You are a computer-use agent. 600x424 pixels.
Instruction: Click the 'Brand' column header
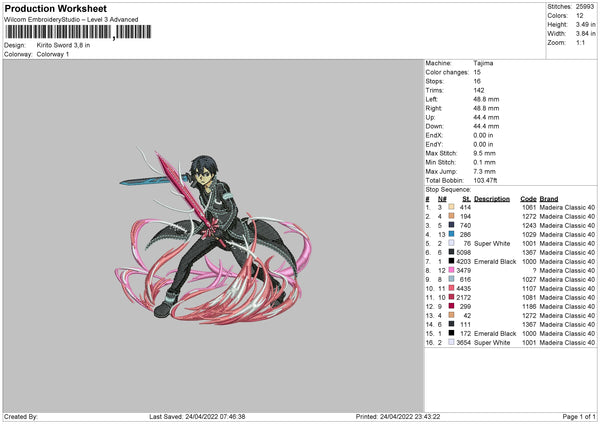click(549, 199)
